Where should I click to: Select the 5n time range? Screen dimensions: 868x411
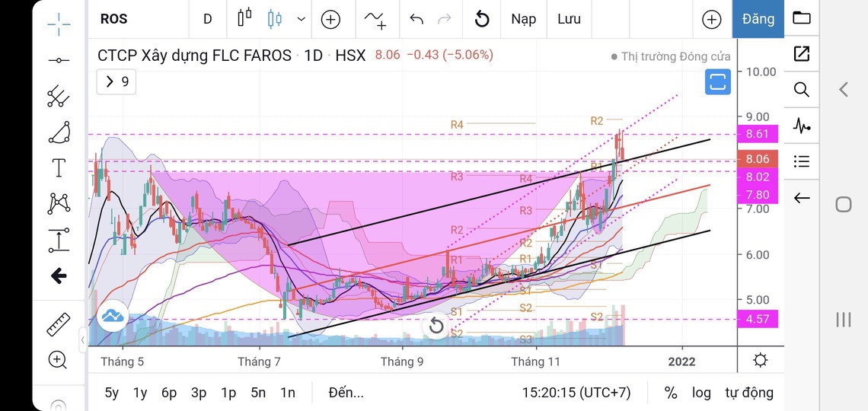pos(259,393)
